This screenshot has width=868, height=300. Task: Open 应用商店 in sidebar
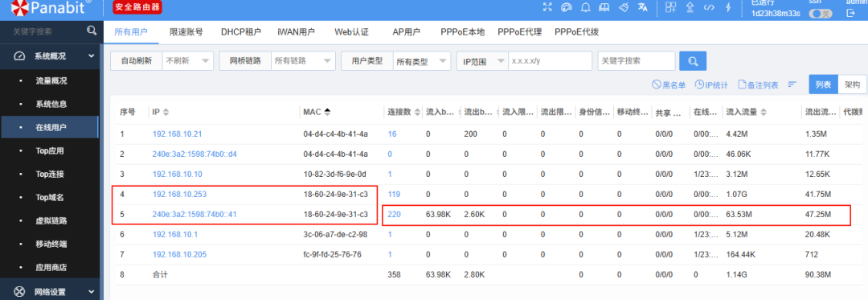pos(51,267)
